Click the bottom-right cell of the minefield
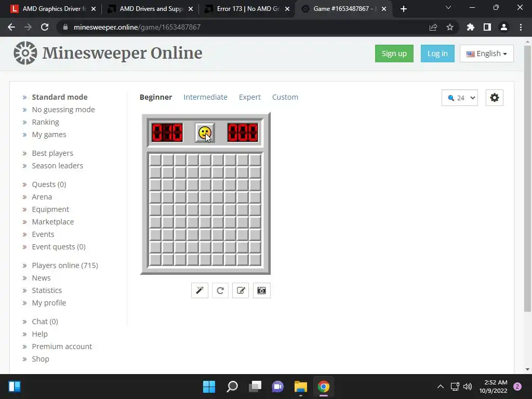Image resolution: width=532 pixels, height=399 pixels. [x=255, y=260]
